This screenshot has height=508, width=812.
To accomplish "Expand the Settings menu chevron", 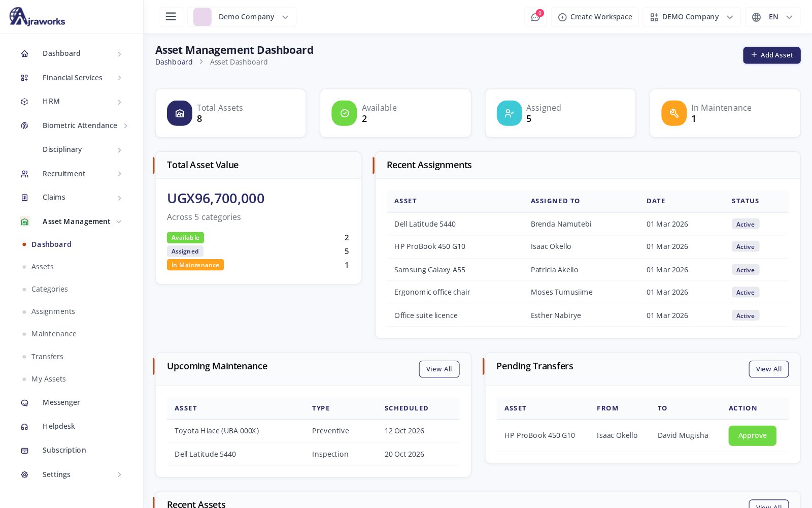I will coord(119,474).
